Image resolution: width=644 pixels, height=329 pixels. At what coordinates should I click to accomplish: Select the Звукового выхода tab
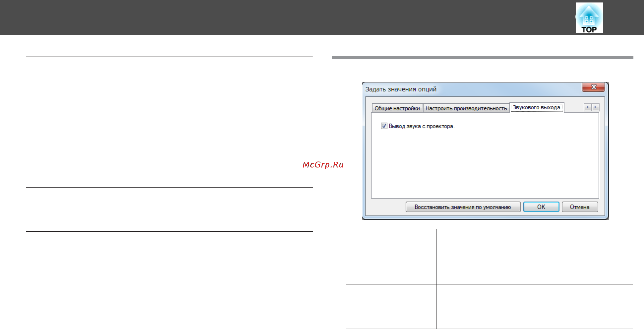coord(536,107)
